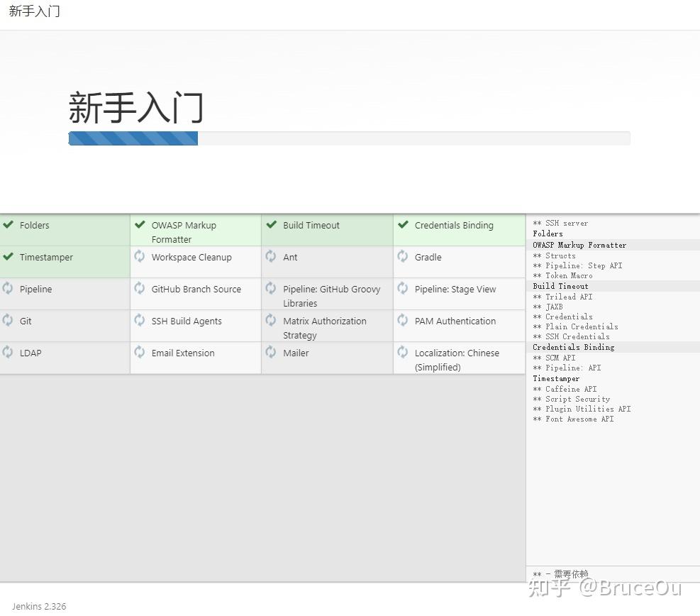
Task: Click the '** Caffeine API' log entry
Action: tap(565, 389)
